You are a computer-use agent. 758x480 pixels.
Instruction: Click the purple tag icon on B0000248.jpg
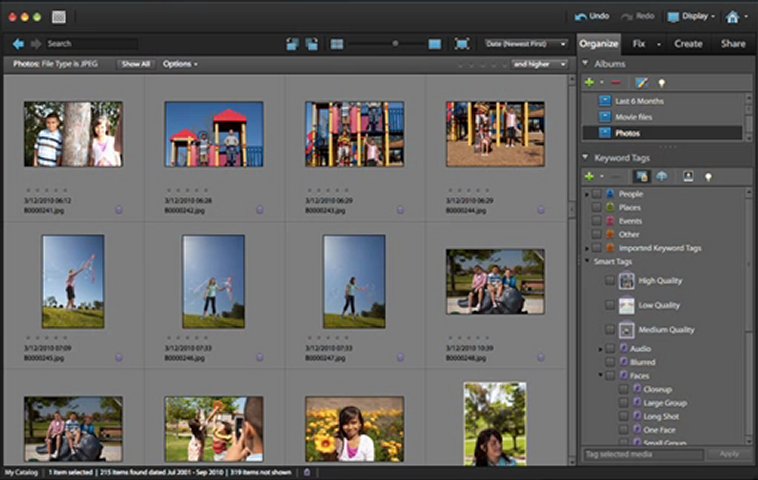click(540, 357)
